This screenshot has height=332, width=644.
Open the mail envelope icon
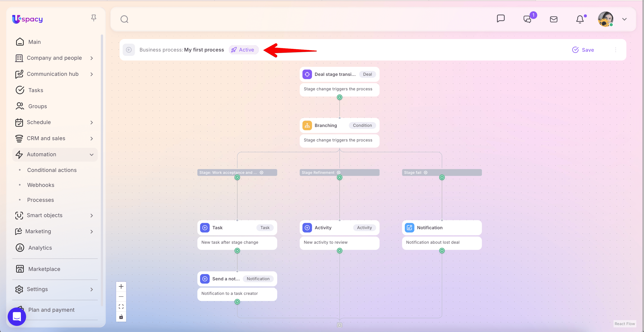click(x=554, y=19)
